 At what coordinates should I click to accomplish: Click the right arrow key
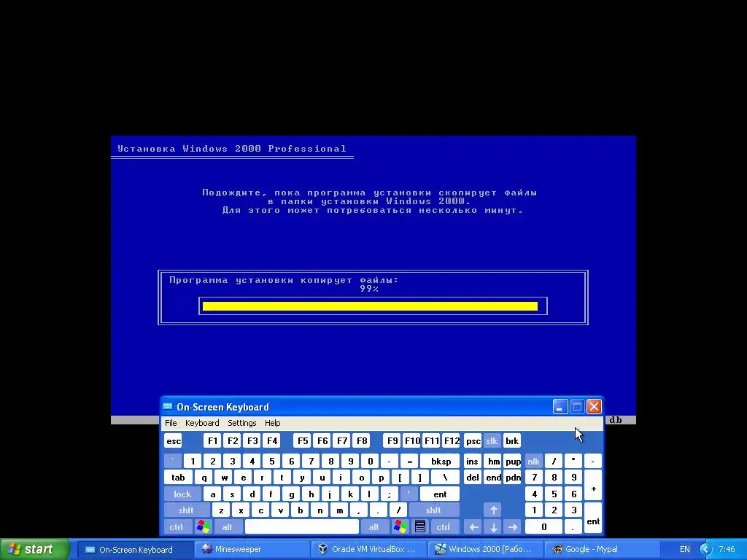coord(513,526)
